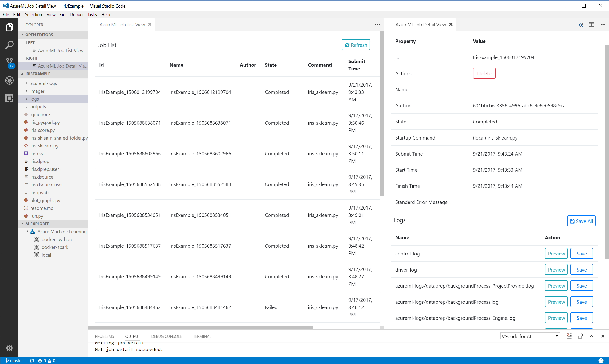Switch to the PROBLEMS tab
Screen dimensions: 609x364
coord(104,336)
